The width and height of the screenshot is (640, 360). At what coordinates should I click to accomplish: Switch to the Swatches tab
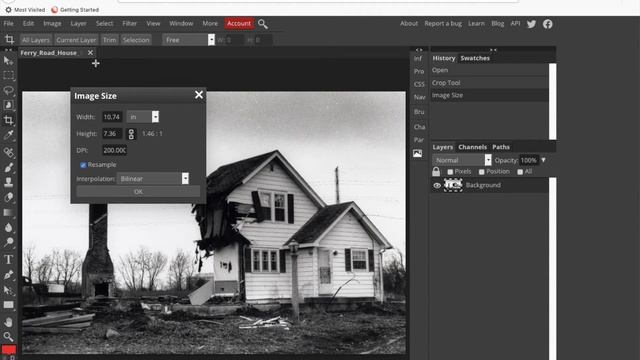(x=475, y=58)
